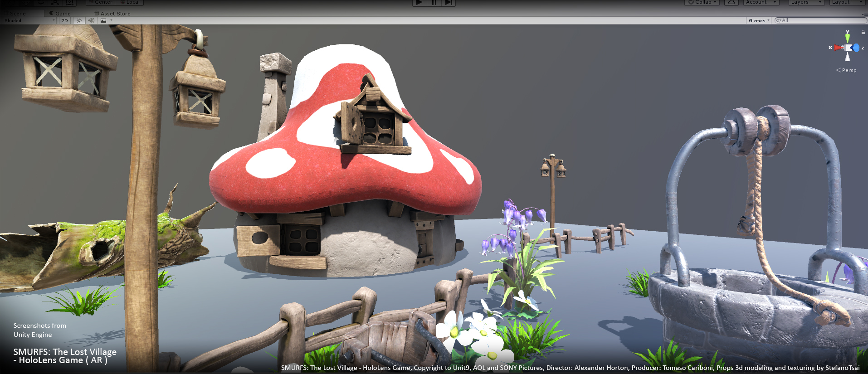The width and height of the screenshot is (868, 374).
Task: Toggle 2D scene view mode
Action: (65, 20)
